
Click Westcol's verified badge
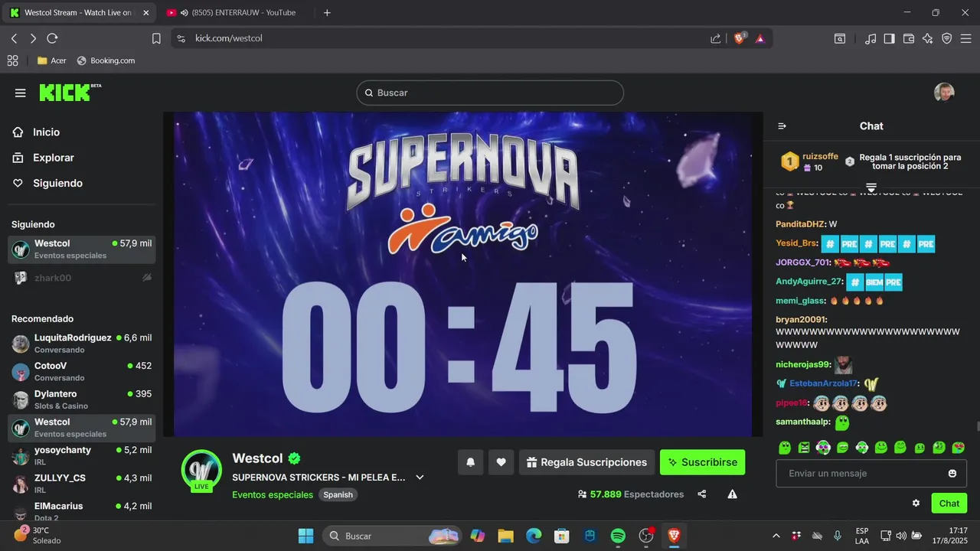click(x=294, y=458)
